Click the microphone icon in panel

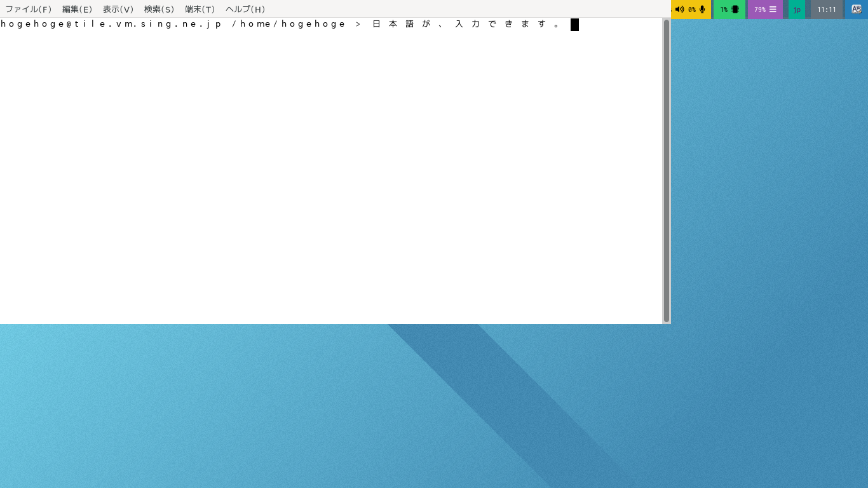pyautogui.click(x=702, y=10)
